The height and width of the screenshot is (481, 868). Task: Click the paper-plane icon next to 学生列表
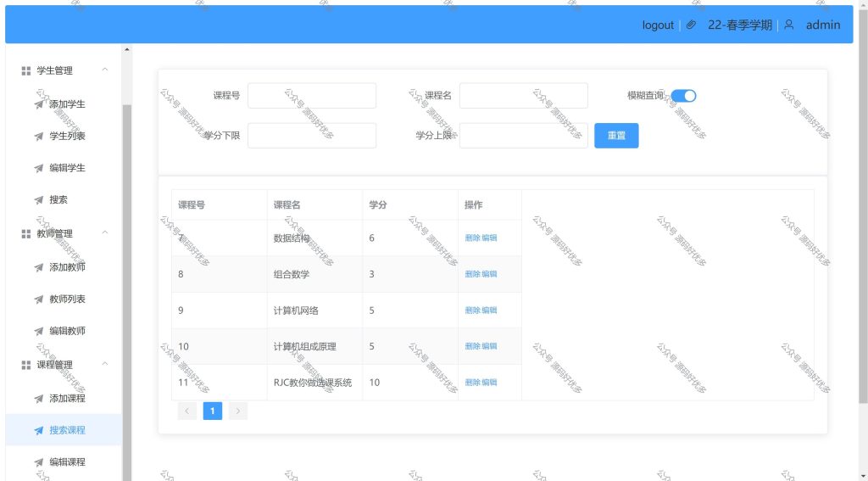tap(39, 137)
